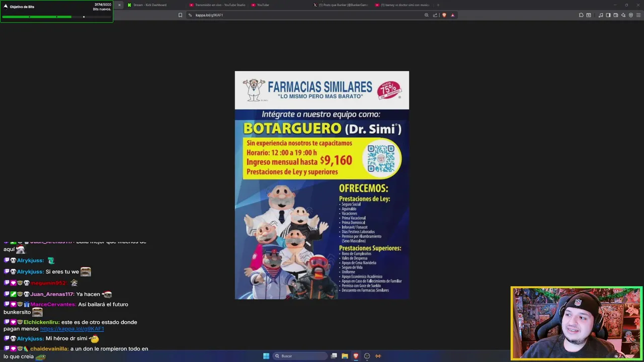Click the orange arrows taskbar app icon
The width and height of the screenshot is (644, 362).
[x=378, y=356]
